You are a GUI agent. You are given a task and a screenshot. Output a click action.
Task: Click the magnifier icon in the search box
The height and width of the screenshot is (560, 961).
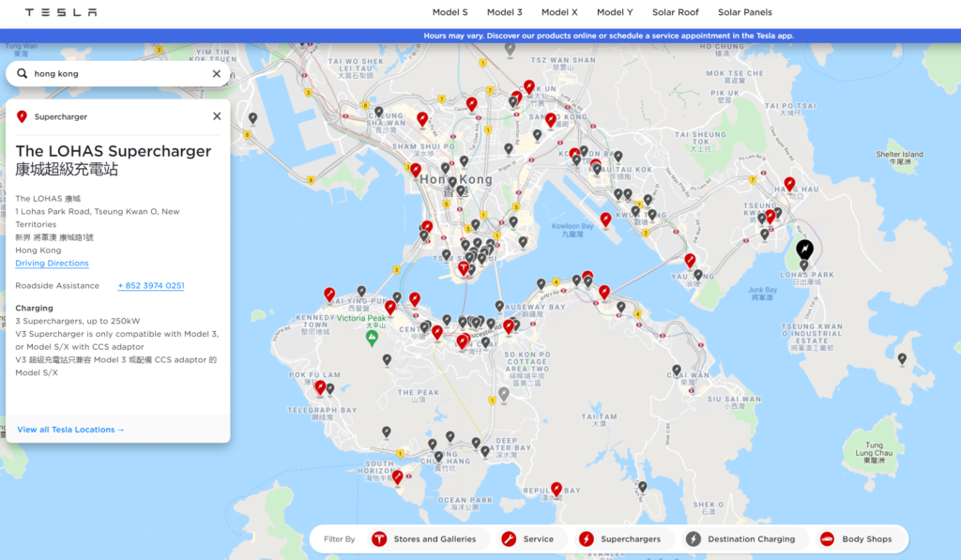(x=23, y=73)
